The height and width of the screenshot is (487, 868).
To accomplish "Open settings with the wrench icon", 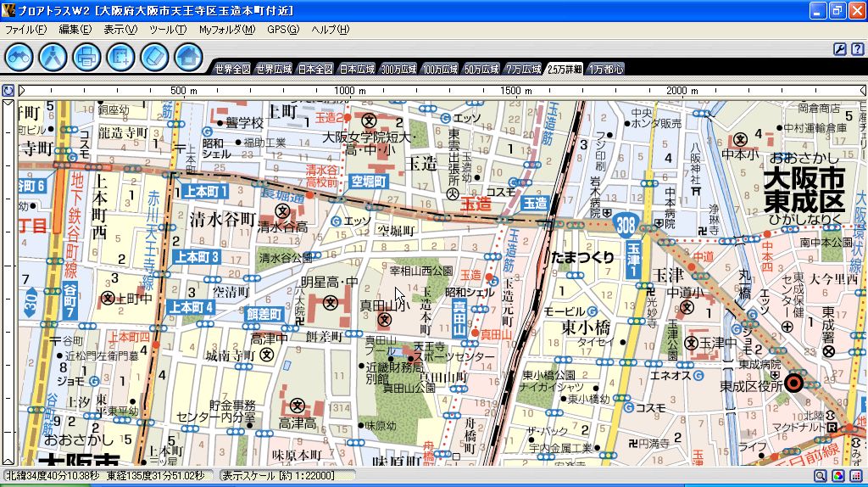I will tap(838, 49).
